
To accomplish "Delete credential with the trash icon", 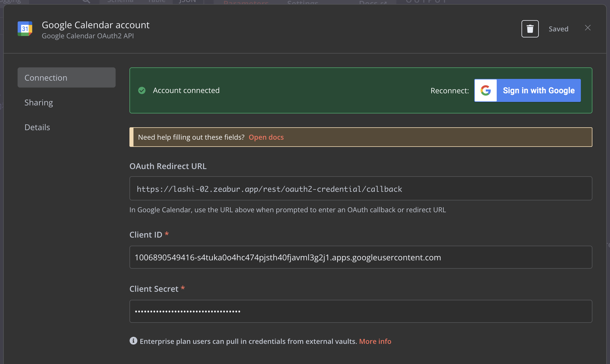I will click(x=530, y=29).
